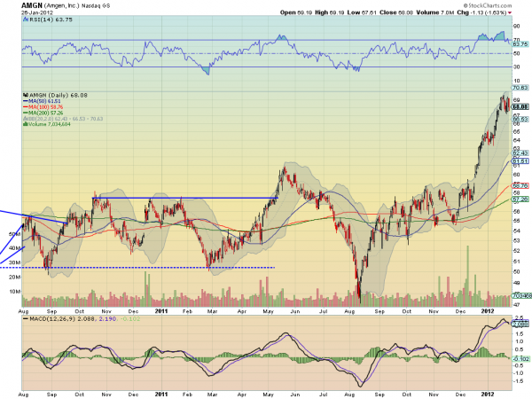Click the Chg -1.13 (-1.63%) header value

pyautogui.click(x=481, y=12)
